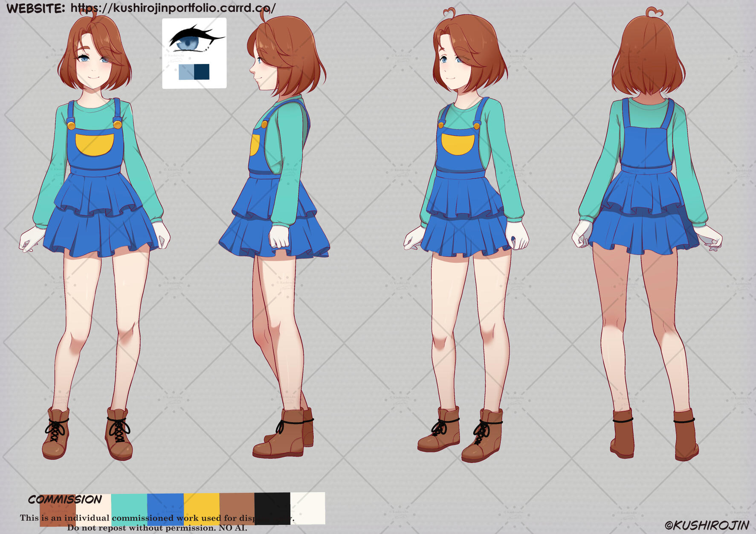Open the kushirojinportfolio.carrd.co website link
This screenshot has height=534, width=756.
pyautogui.click(x=173, y=8)
